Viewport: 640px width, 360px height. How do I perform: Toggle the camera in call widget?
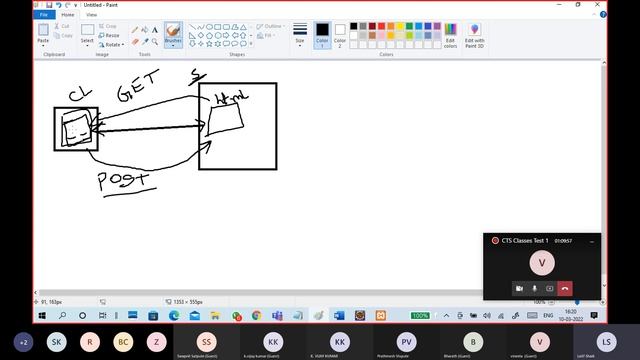tap(519, 289)
